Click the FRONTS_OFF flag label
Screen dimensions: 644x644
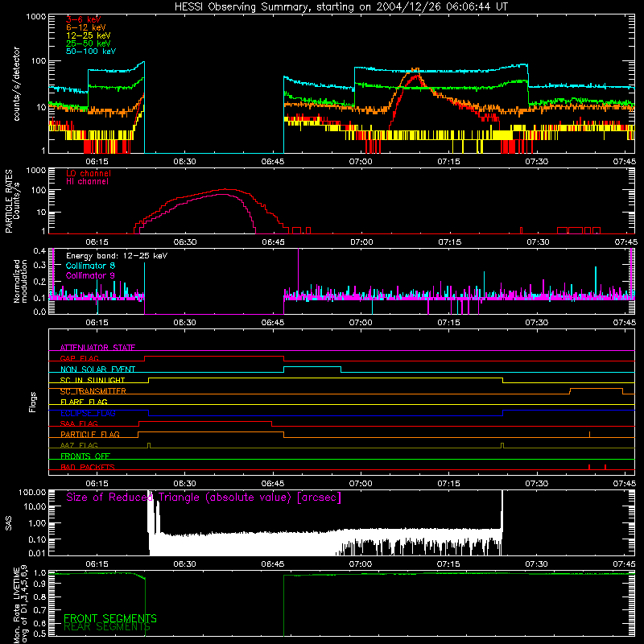(85, 456)
